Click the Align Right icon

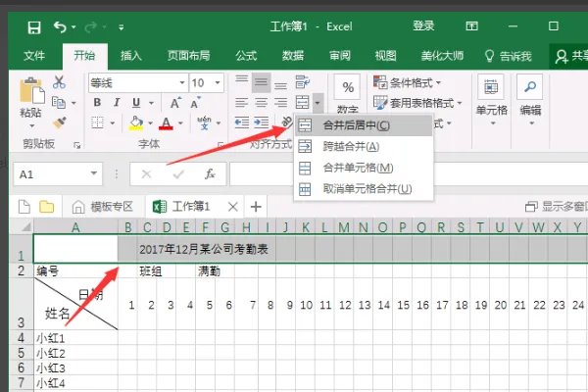click(280, 102)
